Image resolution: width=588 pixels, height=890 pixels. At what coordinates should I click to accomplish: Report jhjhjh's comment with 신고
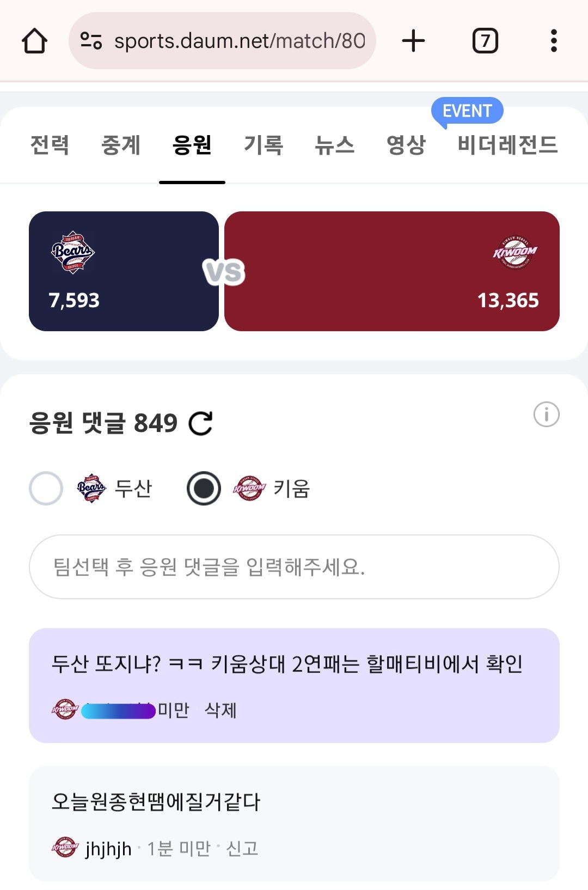click(242, 849)
